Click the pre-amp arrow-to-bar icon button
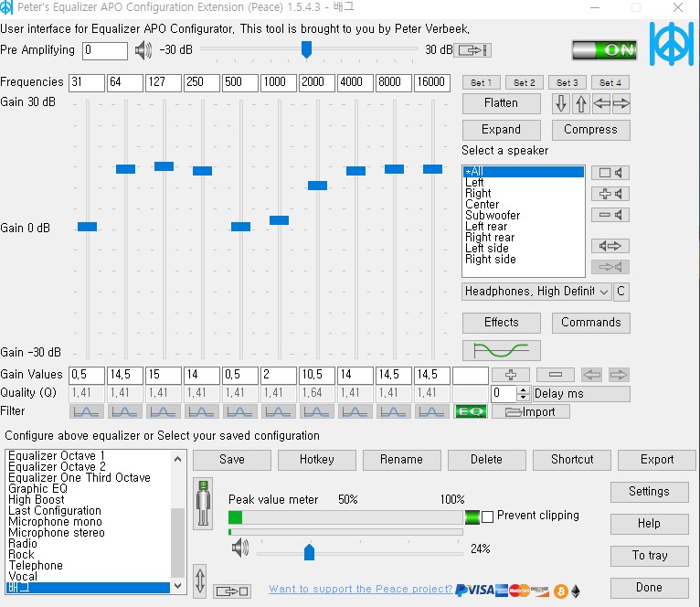Screen dimensions: 700x607 pos(472,50)
